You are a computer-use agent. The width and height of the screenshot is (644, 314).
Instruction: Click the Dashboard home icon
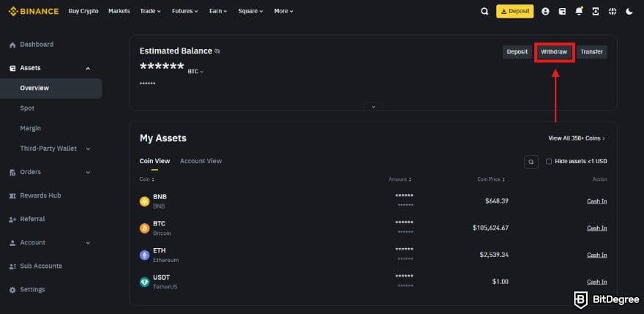click(12, 45)
